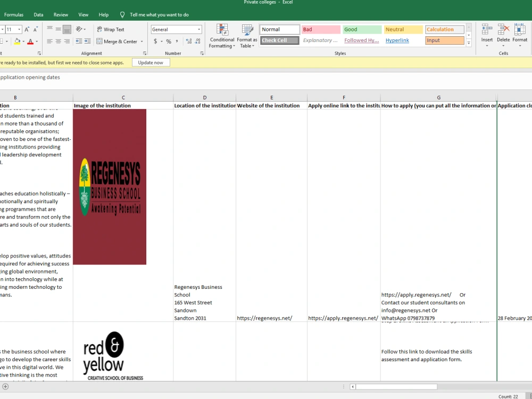
Task: Add a new sheet with plus icon
Action: coord(5,386)
